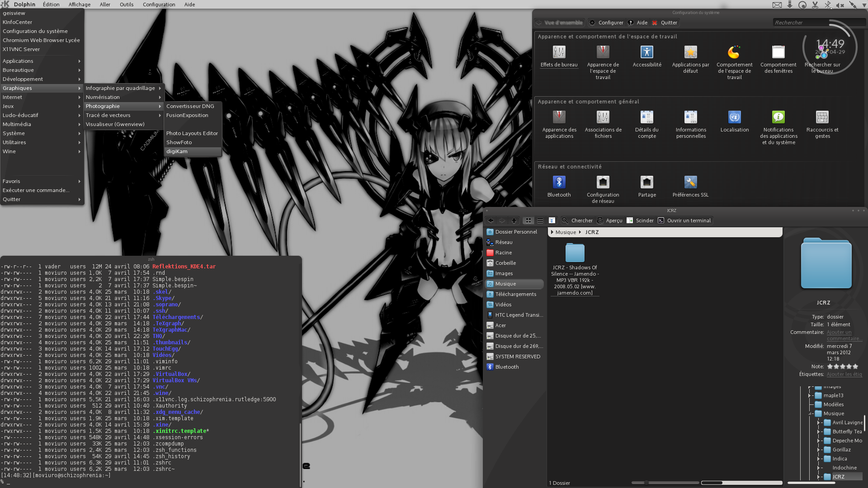The height and width of the screenshot is (488, 868).
Task: Open Effets de bureau settings
Action: [559, 56]
